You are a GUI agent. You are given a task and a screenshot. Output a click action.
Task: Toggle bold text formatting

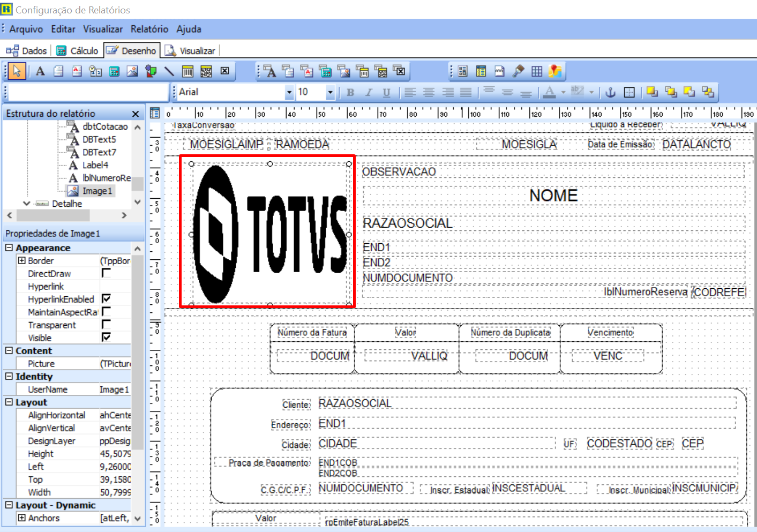point(350,92)
